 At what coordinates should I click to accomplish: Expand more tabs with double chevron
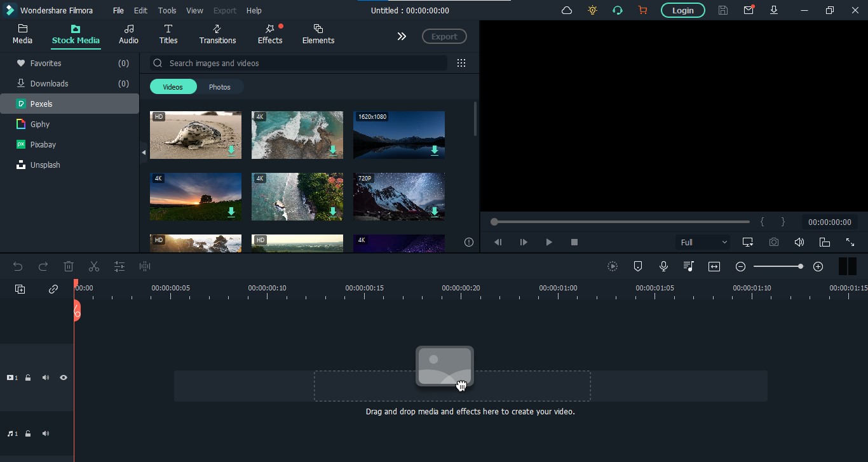(x=402, y=36)
